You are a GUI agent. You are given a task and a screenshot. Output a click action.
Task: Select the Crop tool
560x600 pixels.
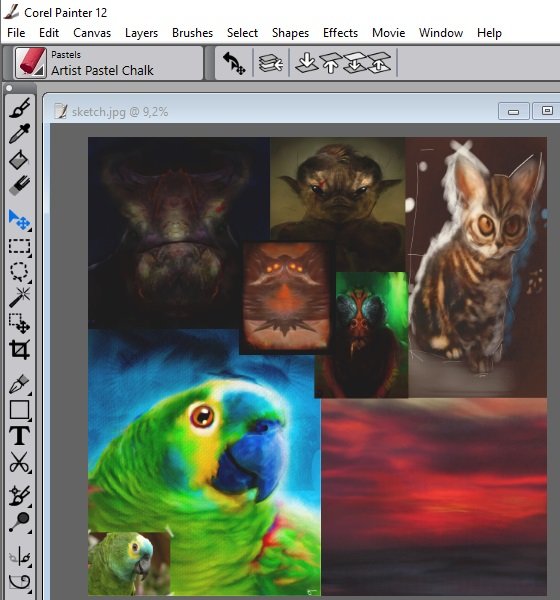click(x=20, y=349)
